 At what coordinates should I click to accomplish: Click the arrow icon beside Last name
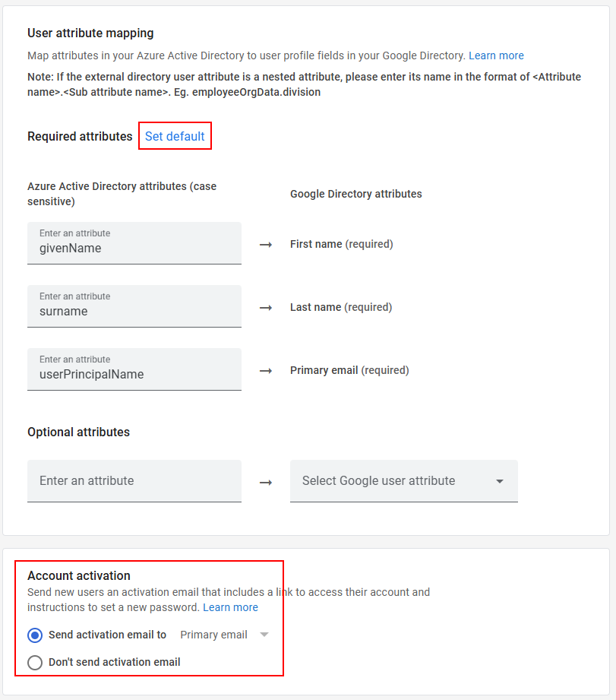[x=266, y=308]
